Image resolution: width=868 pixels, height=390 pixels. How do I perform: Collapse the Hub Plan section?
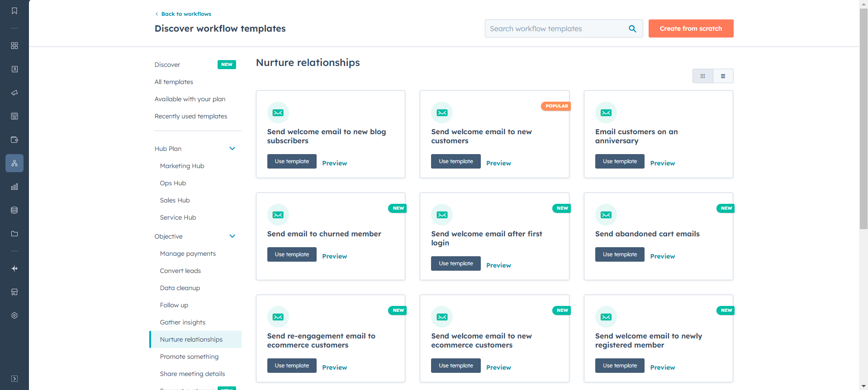tap(232, 149)
